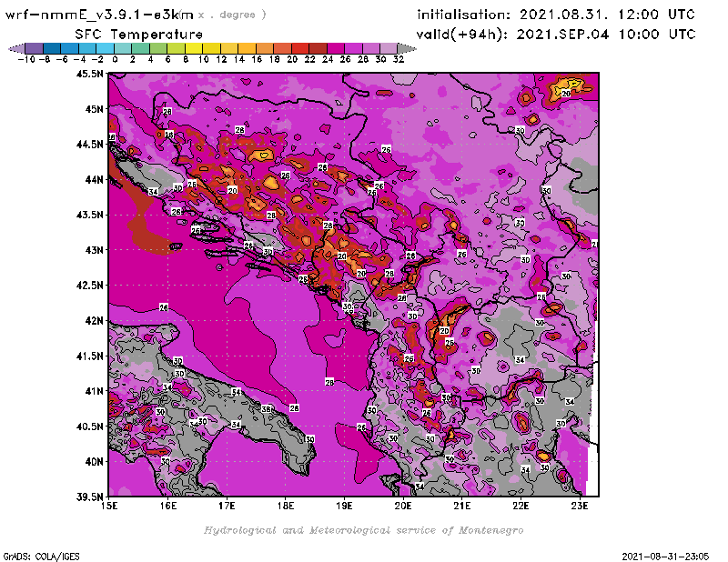
Task: Click the 'initialisation: 2021.08.31. 12:00 UTC' text
Action: (x=556, y=15)
